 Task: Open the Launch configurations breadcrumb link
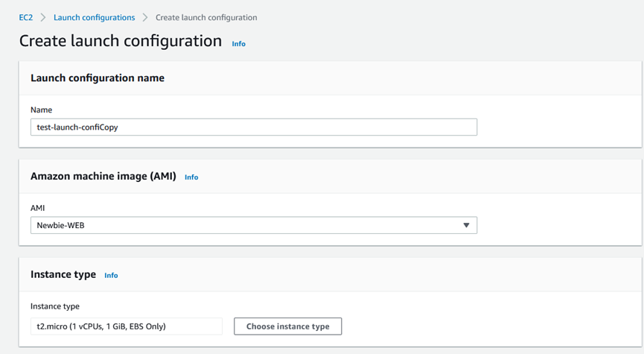click(94, 17)
